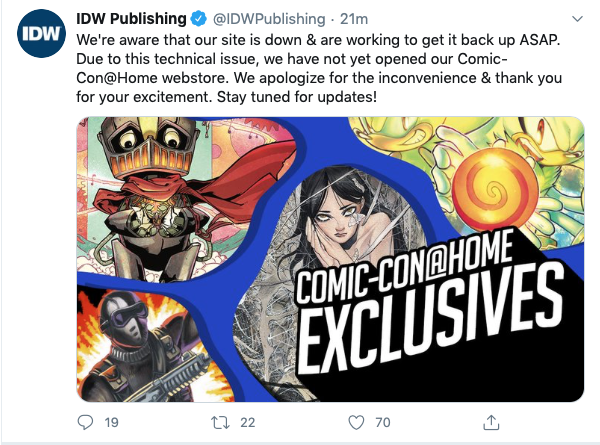Like the tweet with the heart icon

356,422
